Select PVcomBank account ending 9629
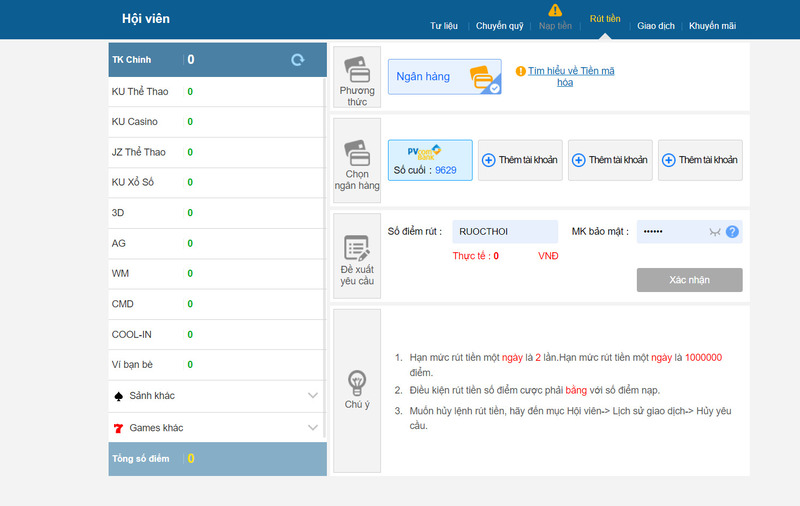This screenshot has width=800, height=506. pyautogui.click(x=430, y=160)
